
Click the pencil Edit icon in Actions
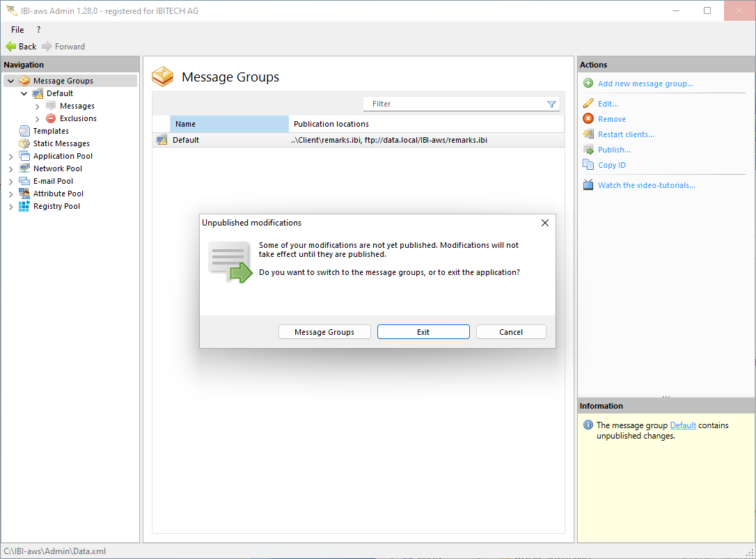[588, 104]
